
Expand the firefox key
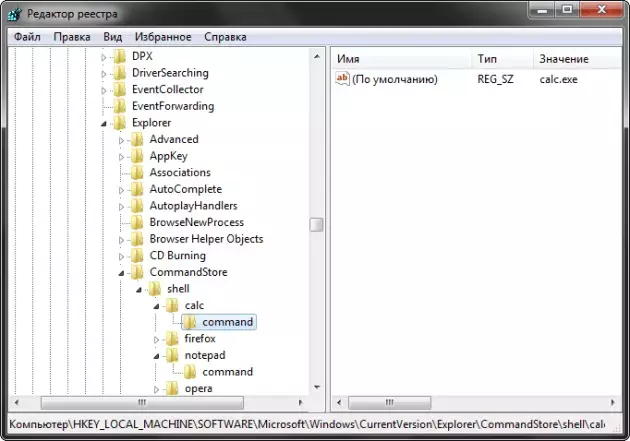tap(157, 340)
